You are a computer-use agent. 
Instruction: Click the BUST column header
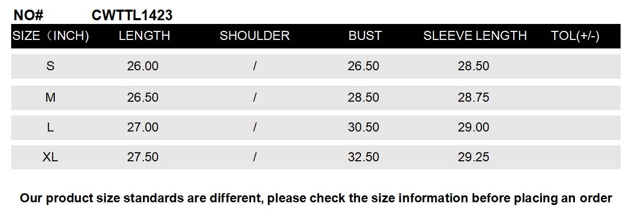[x=365, y=36]
